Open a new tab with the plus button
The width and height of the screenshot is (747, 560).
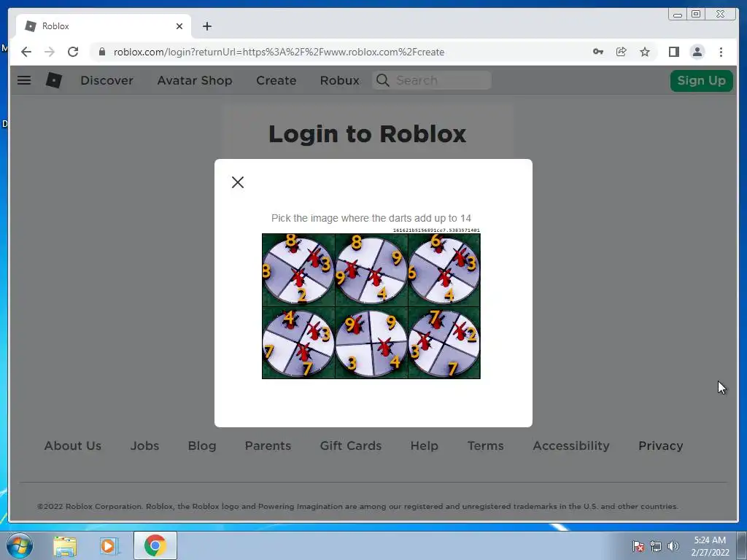click(x=206, y=26)
